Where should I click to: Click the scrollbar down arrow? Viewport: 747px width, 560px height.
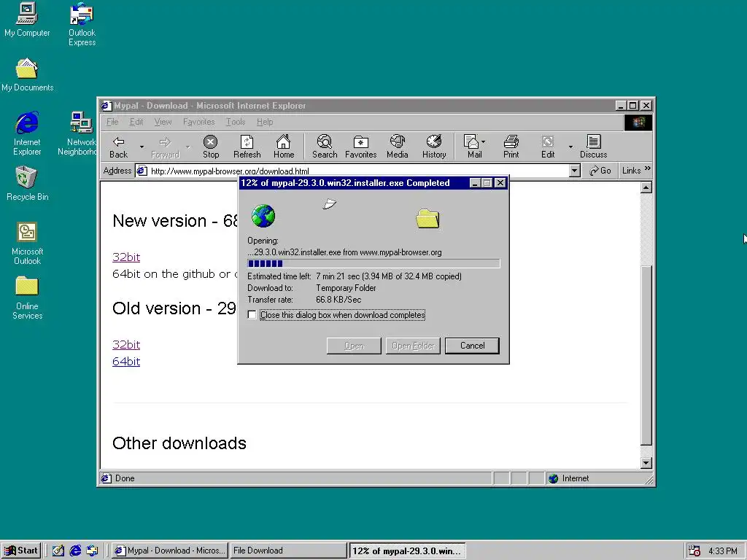[x=646, y=463]
